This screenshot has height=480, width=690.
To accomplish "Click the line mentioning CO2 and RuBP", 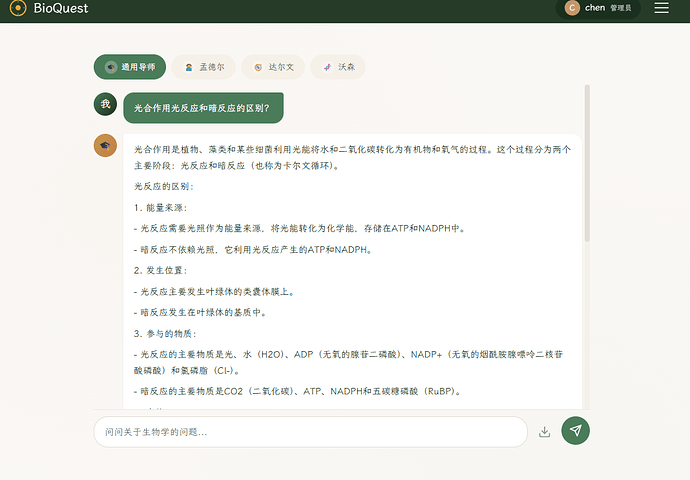I will [297, 391].
